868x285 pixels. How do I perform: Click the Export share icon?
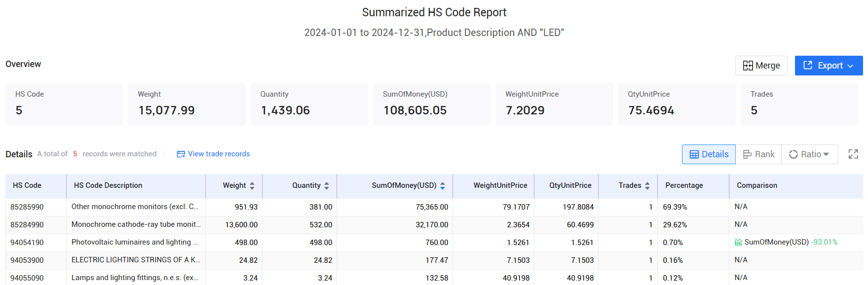(808, 65)
